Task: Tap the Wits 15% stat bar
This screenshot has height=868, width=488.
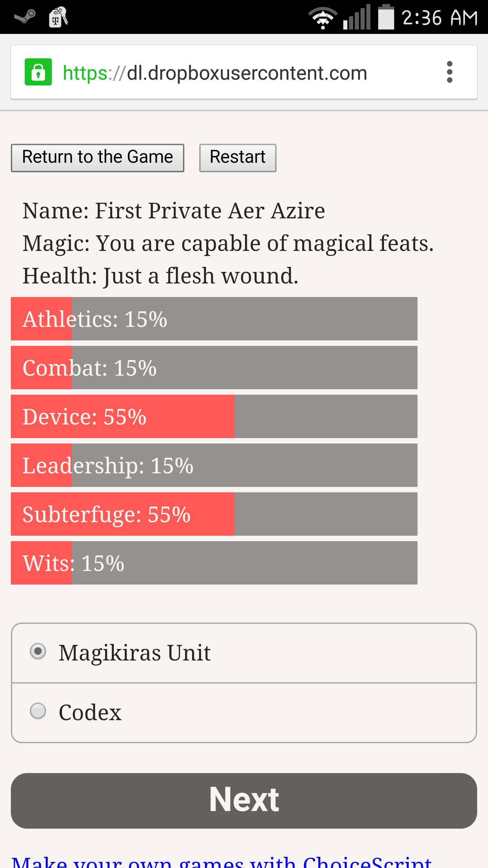Action: (214, 563)
